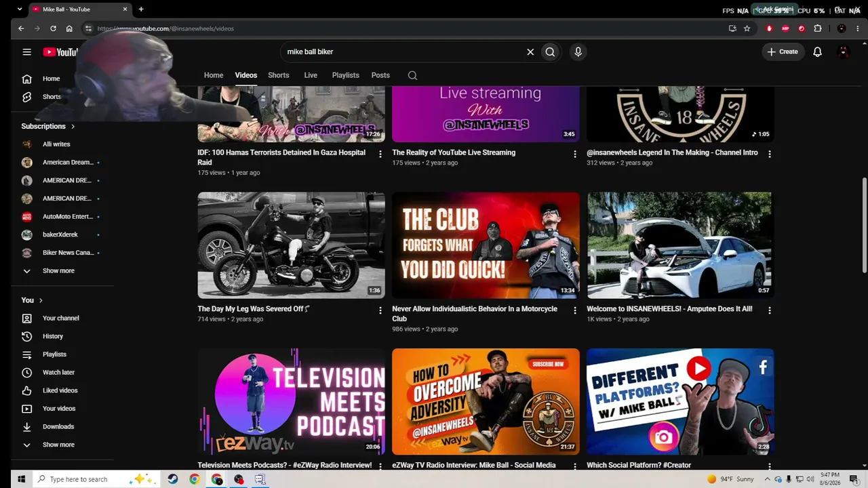Image resolution: width=868 pixels, height=488 pixels.
Task: Launch Steam from the taskbar
Action: (173, 479)
